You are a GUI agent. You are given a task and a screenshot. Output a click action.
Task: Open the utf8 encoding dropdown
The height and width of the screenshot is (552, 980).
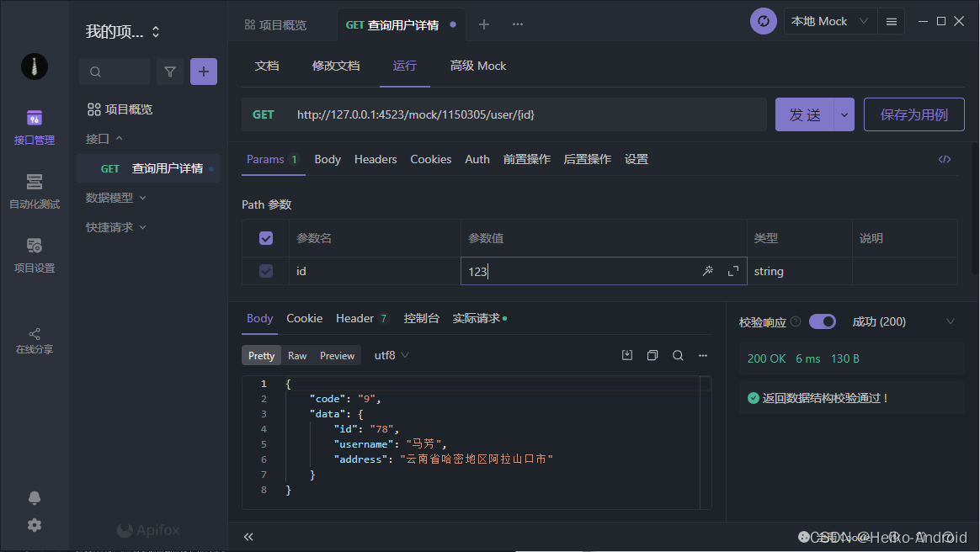(391, 356)
